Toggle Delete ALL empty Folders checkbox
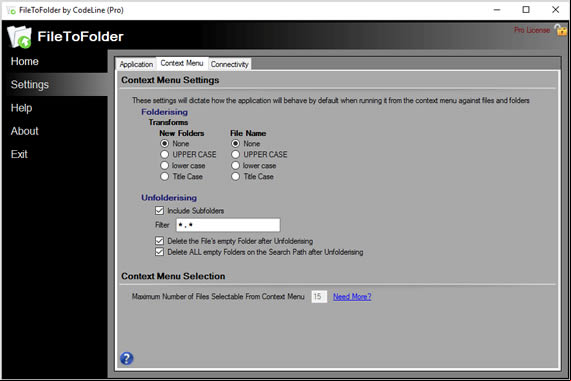 [x=159, y=252]
